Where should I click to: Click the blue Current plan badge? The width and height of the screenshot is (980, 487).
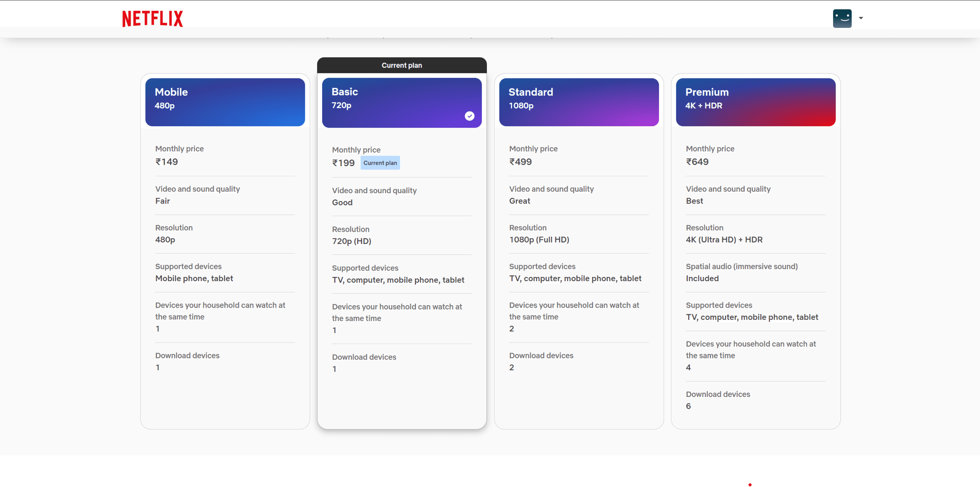pos(380,163)
